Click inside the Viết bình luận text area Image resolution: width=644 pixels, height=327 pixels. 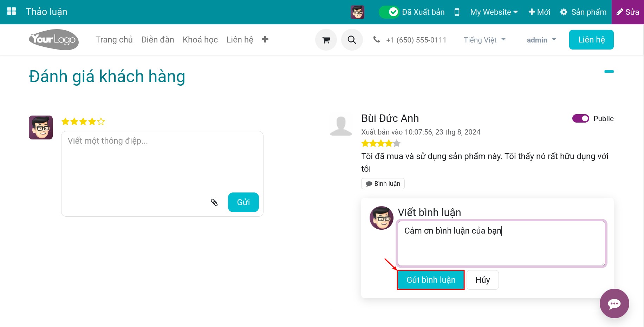[x=502, y=243]
